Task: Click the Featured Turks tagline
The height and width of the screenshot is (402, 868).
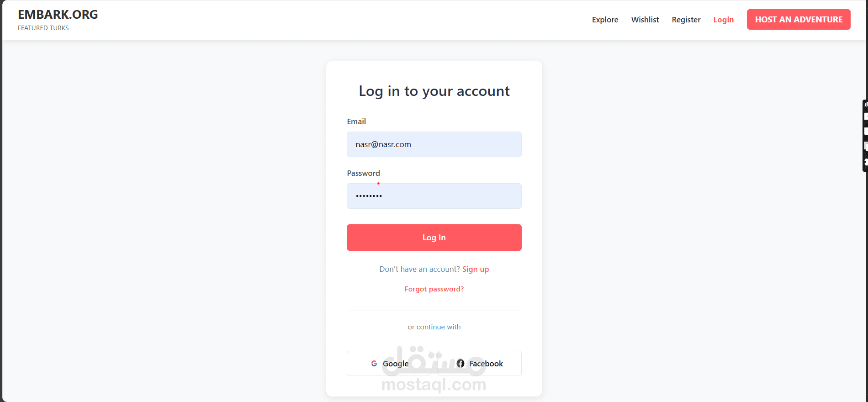Action: [x=43, y=28]
